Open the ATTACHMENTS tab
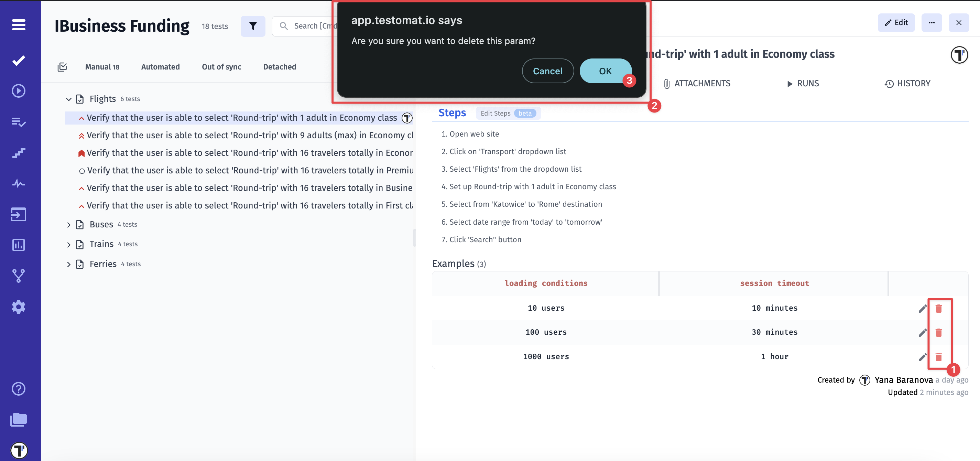 click(697, 83)
